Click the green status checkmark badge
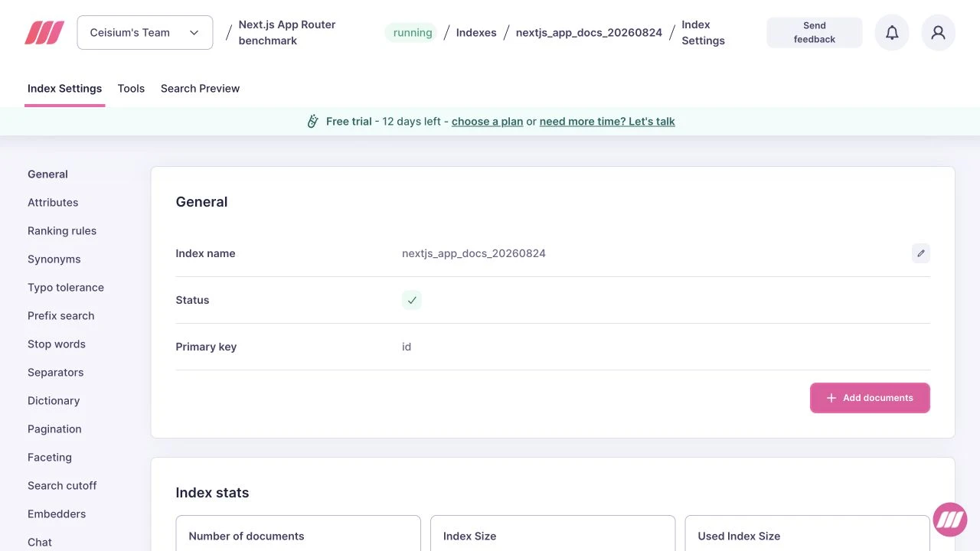This screenshot has height=551, width=980. tap(412, 300)
